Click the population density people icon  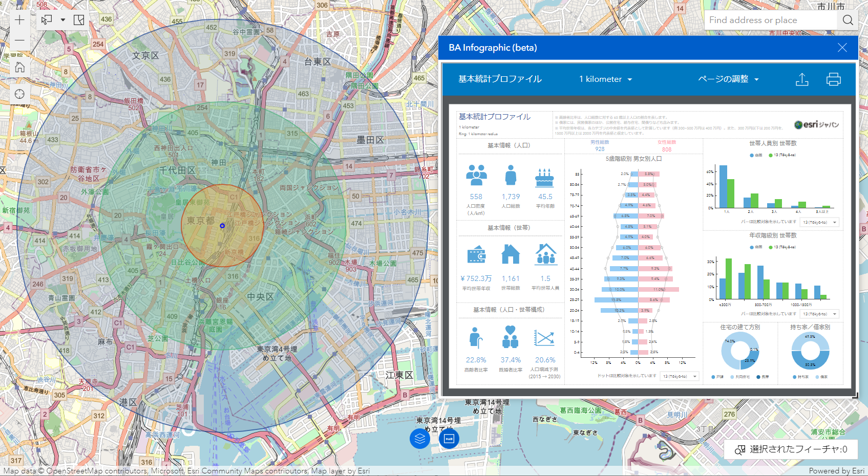476,175
